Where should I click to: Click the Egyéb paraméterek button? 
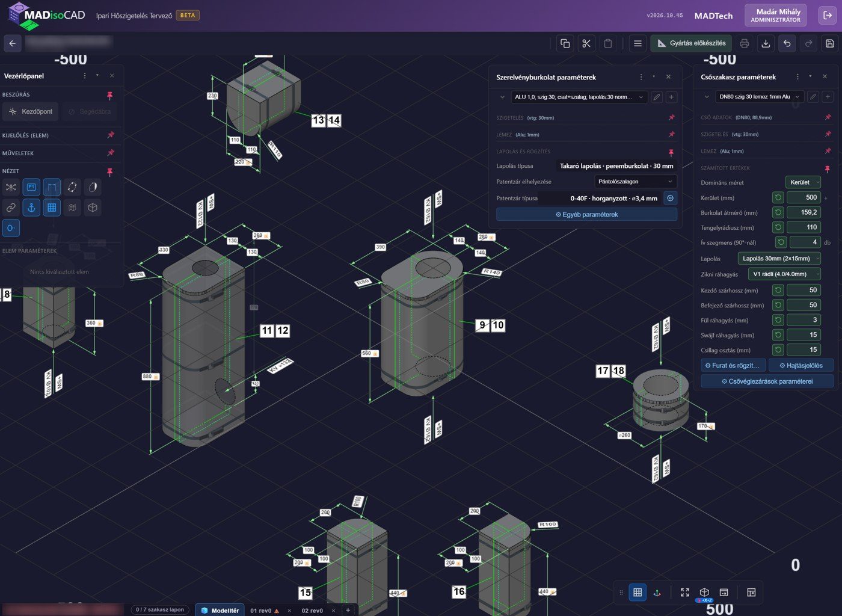586,215
